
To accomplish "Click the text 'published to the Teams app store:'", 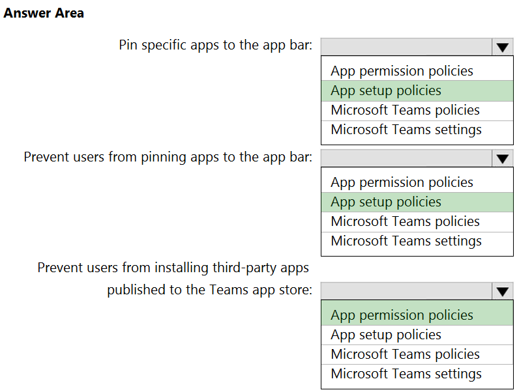I will click(x=209, y=290).
